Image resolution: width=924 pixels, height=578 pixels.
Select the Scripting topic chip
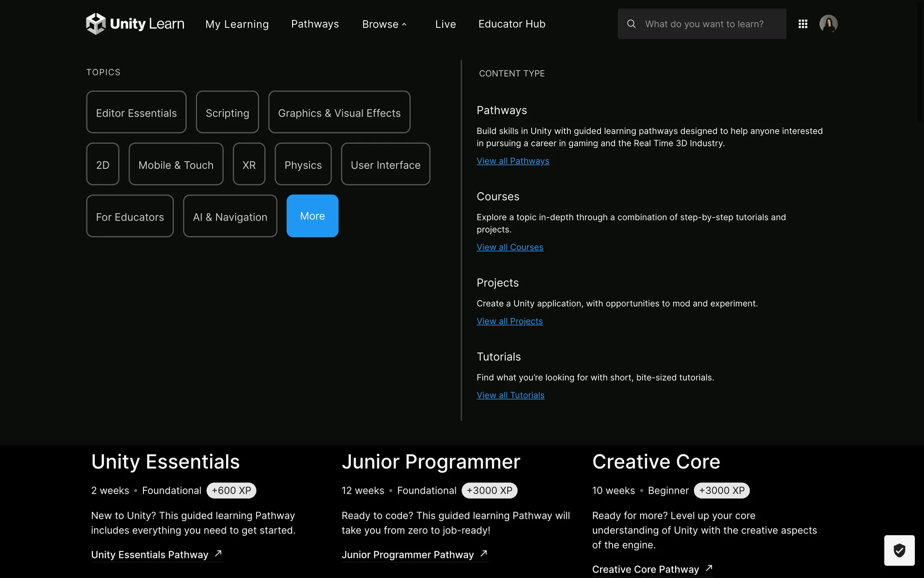coord(227,112)
